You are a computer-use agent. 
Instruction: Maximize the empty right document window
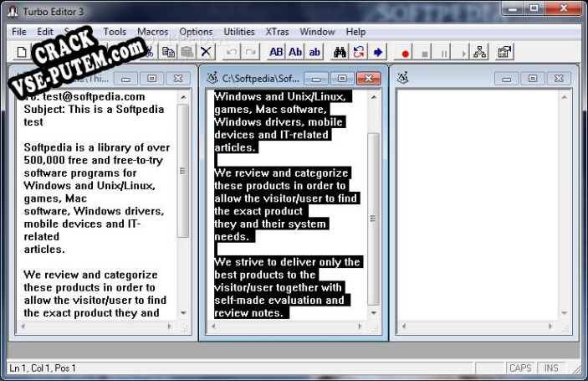pyautogui.click(x=533, y=78)
